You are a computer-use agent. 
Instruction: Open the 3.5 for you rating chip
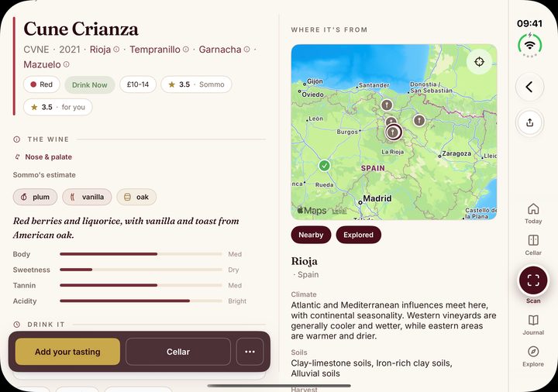point(57,107)
